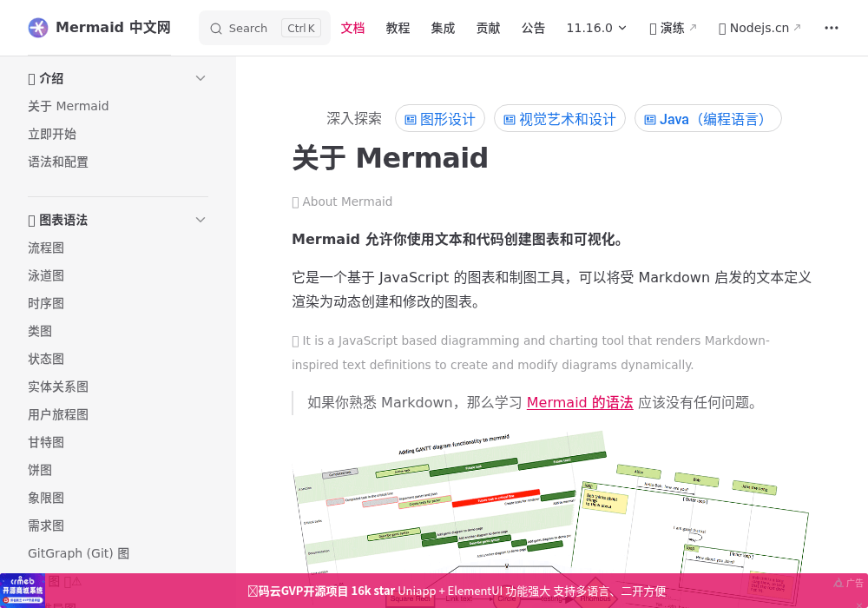868x608 pixels.
Task: Open the 集成 nav tab
Action: (443, 28)
